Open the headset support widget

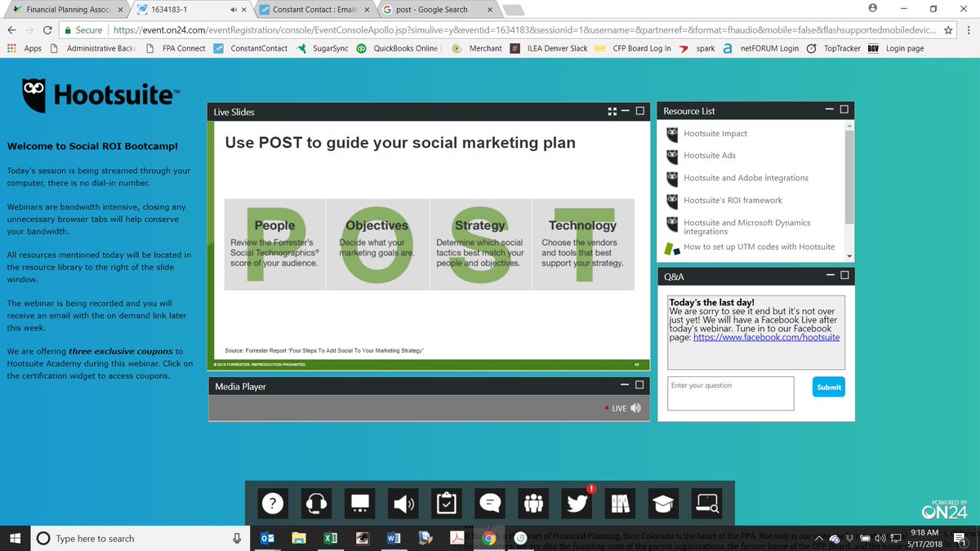[315, 504]
